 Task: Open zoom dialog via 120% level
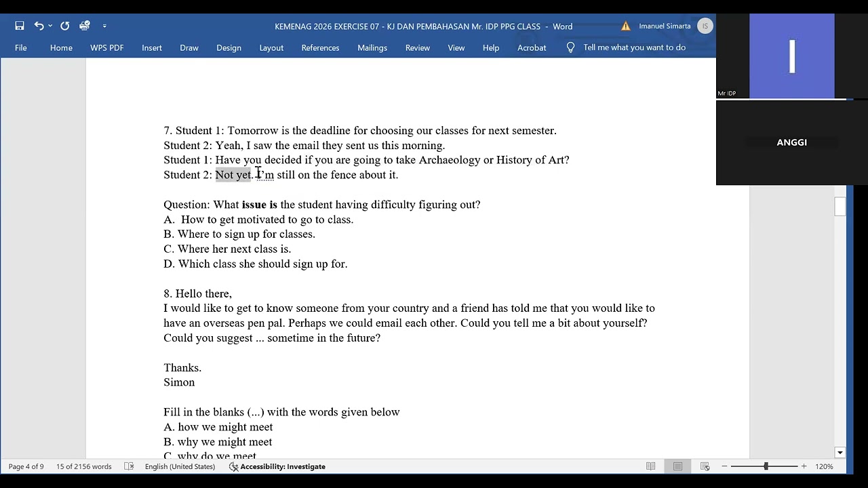[x=824, y=466]
